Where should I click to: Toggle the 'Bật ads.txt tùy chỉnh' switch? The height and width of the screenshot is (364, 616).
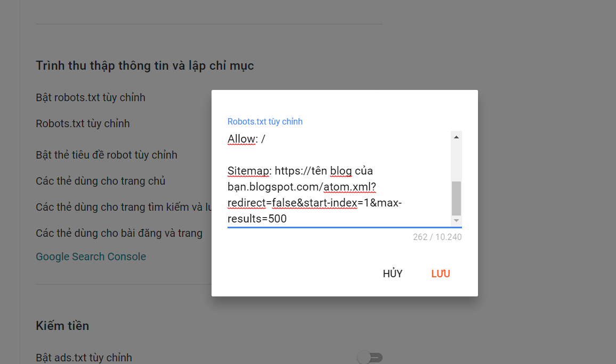(x=370, y=357)
